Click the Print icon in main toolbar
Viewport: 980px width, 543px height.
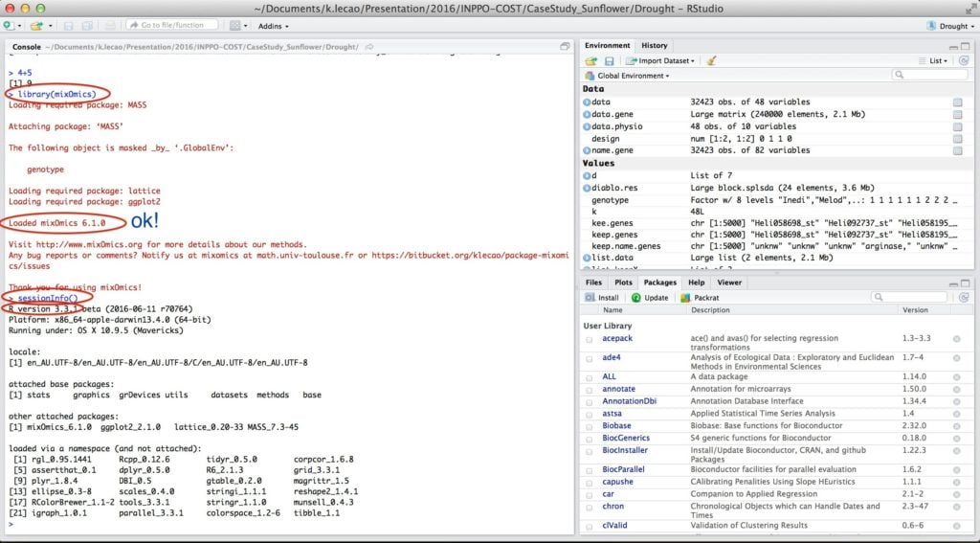(x=110, y=26)
